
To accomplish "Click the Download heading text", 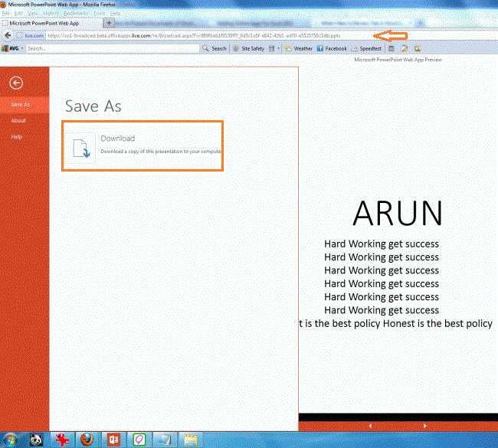I will (117, 139).
